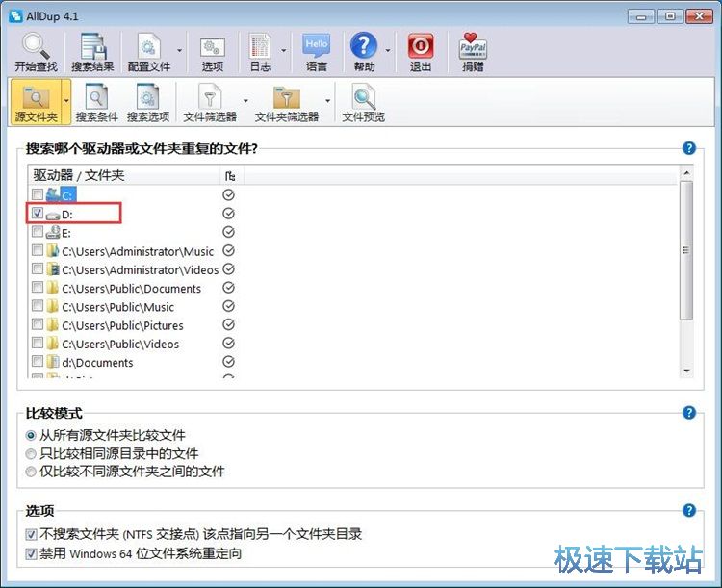Image resolution: width=722 pixels, height=588 pixels.
Task: Open the 搜索结果 search results icon
Action: point(92,52)
